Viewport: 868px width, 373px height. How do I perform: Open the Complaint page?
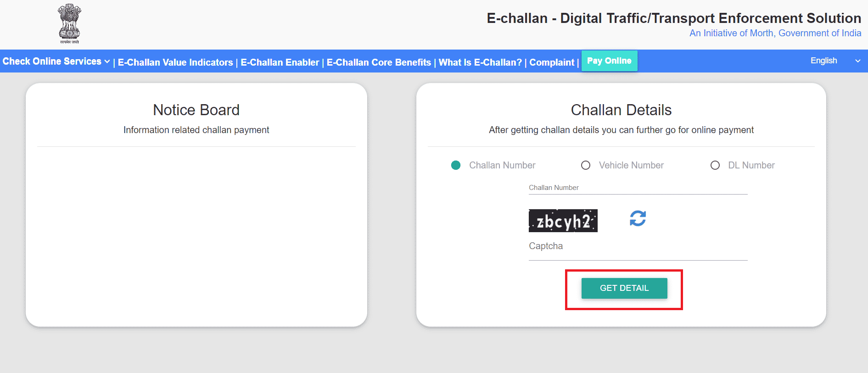click(x=552, y=62)
